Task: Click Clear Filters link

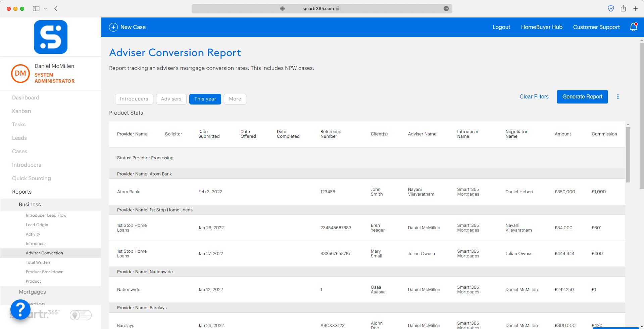Action: 534,97
